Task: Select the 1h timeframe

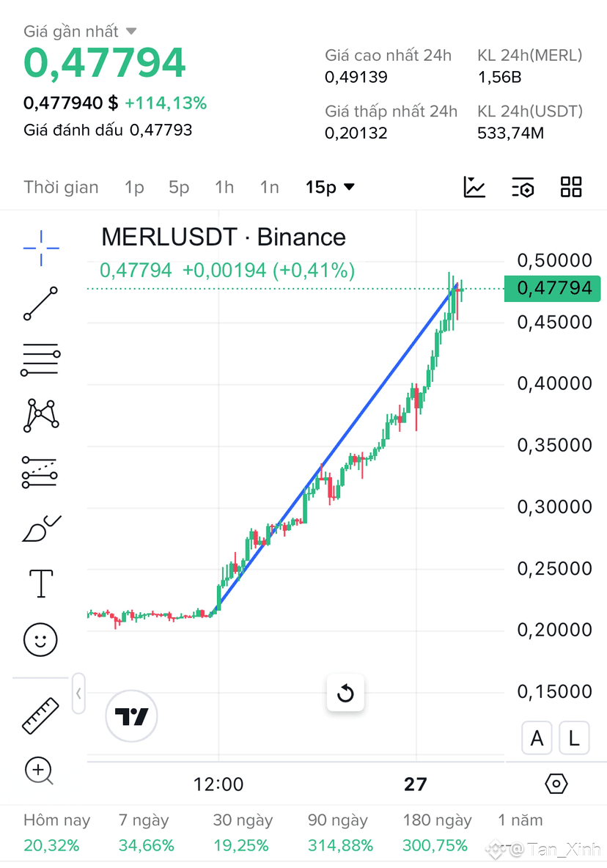Action: 224,187
